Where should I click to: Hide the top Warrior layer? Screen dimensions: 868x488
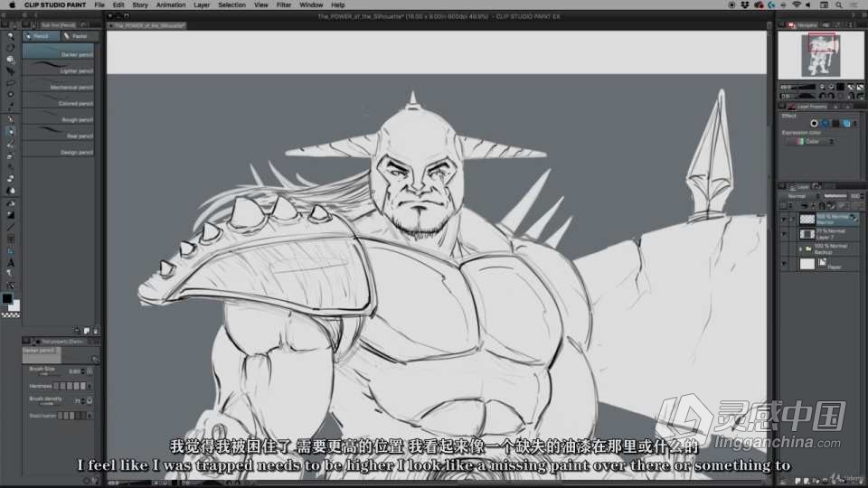[783, 219]
